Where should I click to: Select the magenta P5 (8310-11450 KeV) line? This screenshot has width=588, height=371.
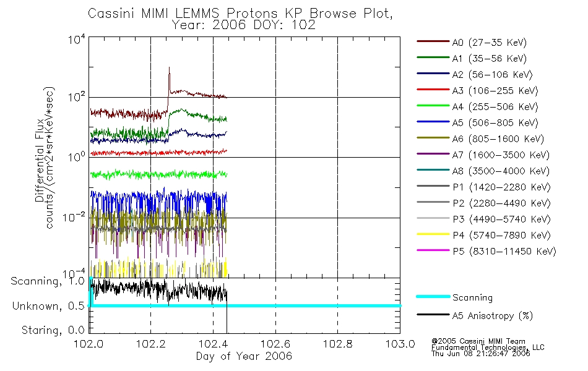point(433,250)
